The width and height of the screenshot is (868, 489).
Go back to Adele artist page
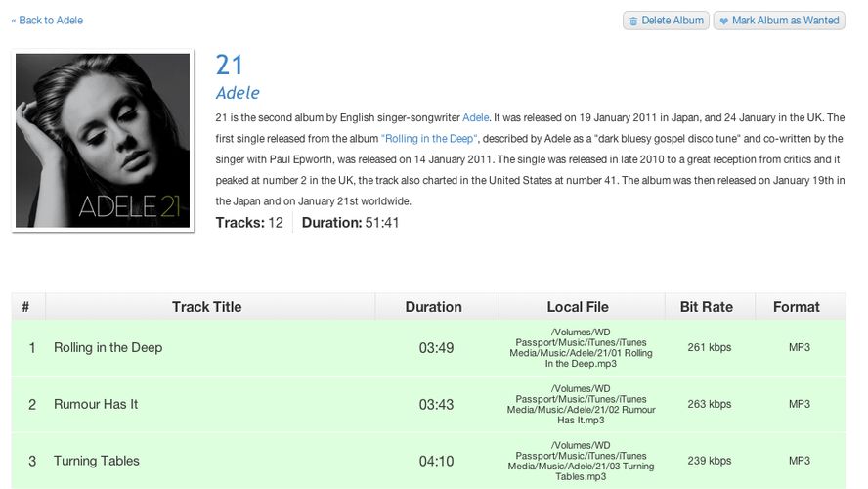47,20
